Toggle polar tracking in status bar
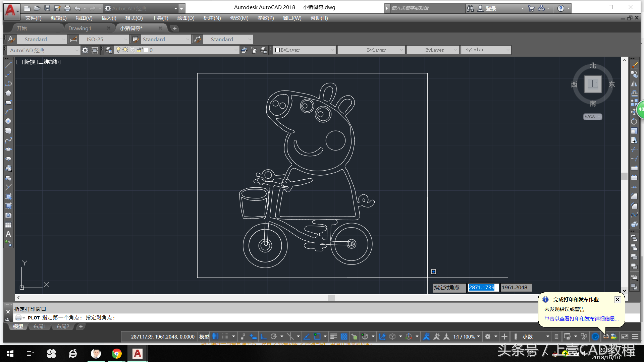 tap(274, 336)
